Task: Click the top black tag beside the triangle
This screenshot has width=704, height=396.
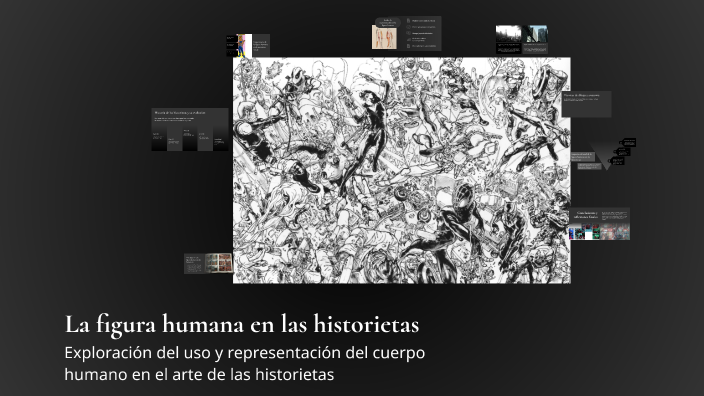Action: (x=628, y=142)
